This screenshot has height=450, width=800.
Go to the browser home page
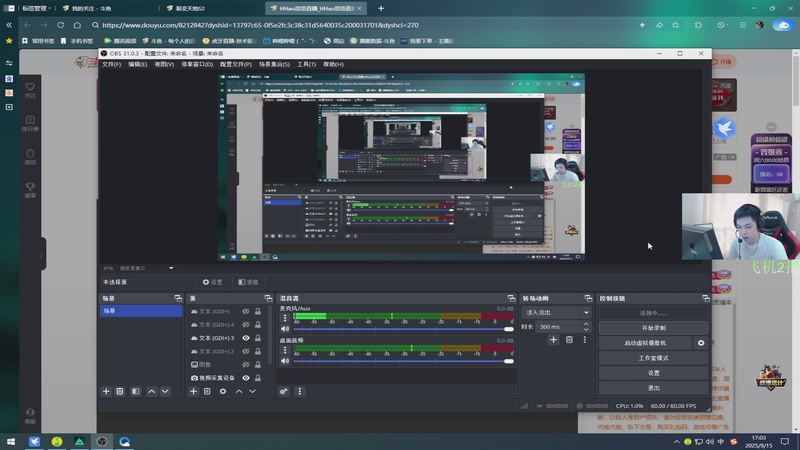77,25
